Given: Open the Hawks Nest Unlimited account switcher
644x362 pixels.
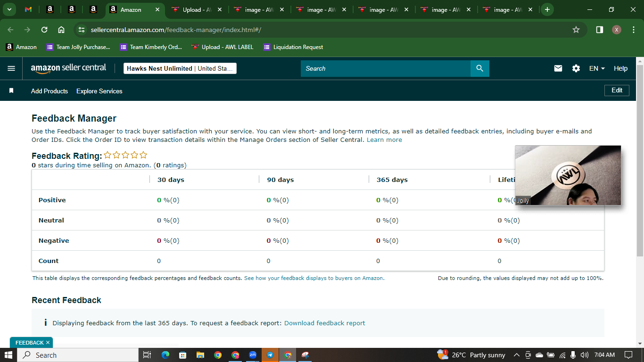Looking at the screenshot, I should (180, 68).
